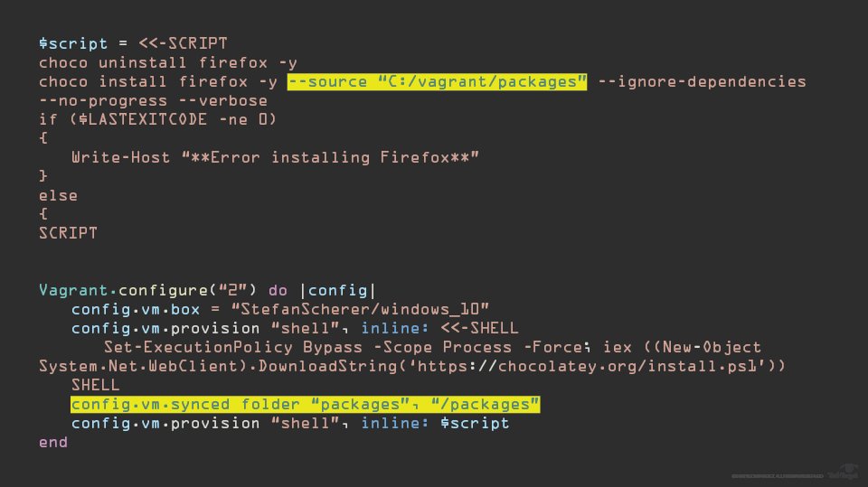Image resolution: width=868 pixels, height=487 pixels.
Task: Click the closing SCRIPT heredoc marker
Action: pyautogui.click(x=68, y=233)
